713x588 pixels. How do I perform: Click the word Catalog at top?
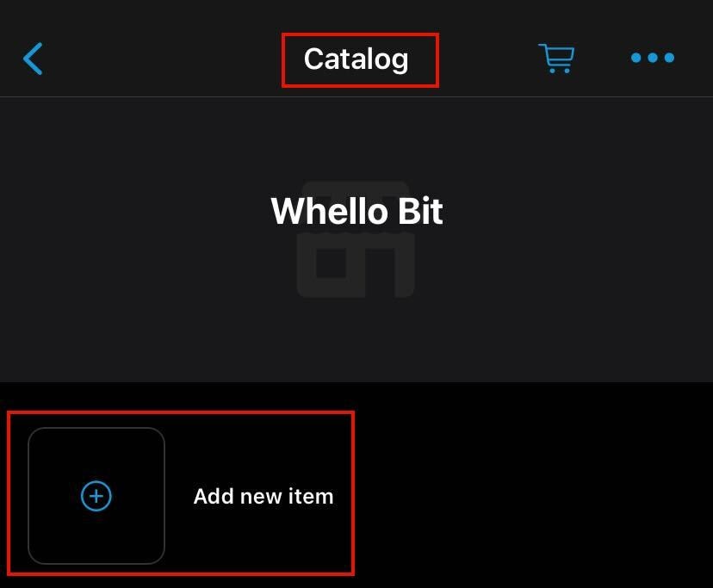tap(356, 59)
